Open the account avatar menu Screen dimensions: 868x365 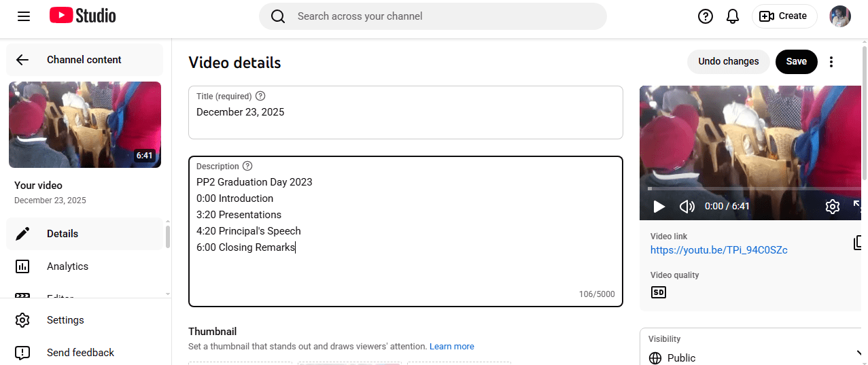click(840, 16)
